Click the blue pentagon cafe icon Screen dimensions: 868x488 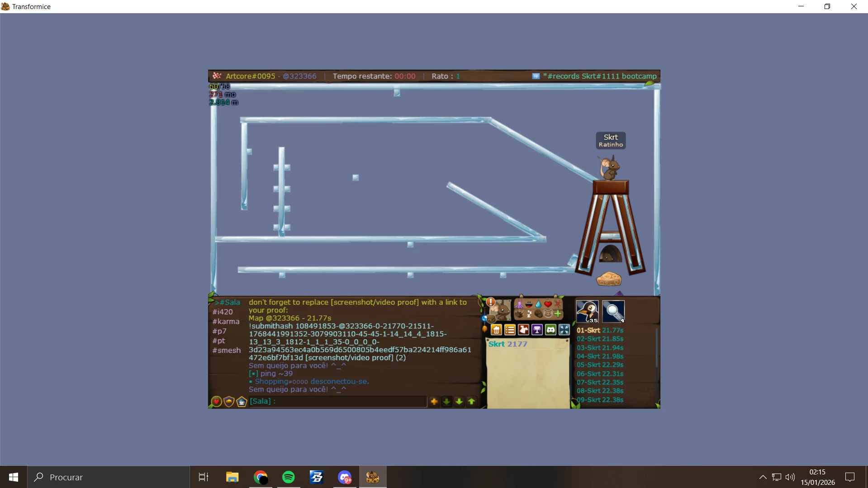[x=242, y=401]
